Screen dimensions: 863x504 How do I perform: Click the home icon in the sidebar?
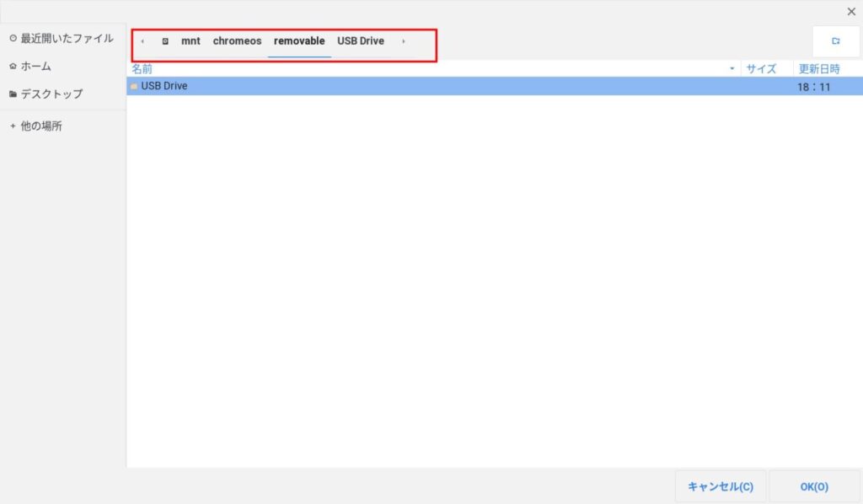[x=12, y=66]
